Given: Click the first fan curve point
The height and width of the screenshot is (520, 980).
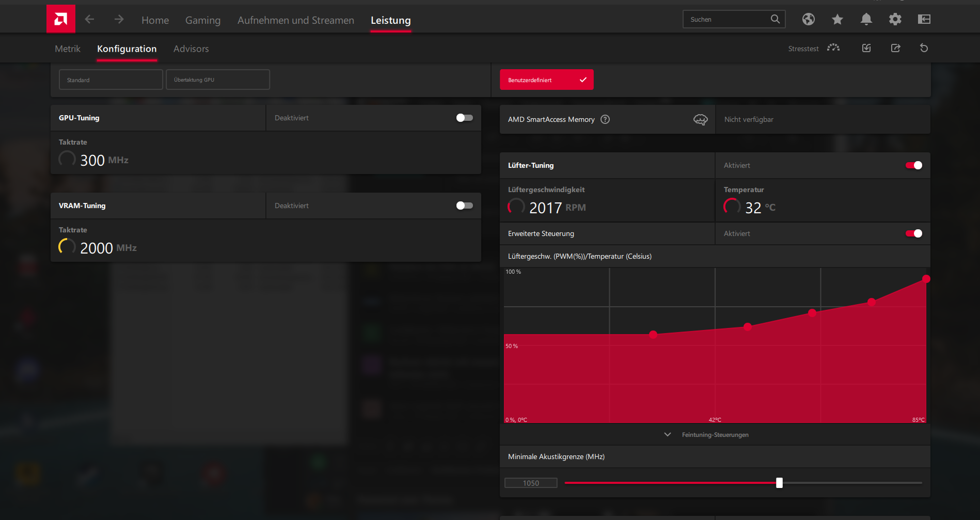Looking at the screenshot, I should click(653, 335).
